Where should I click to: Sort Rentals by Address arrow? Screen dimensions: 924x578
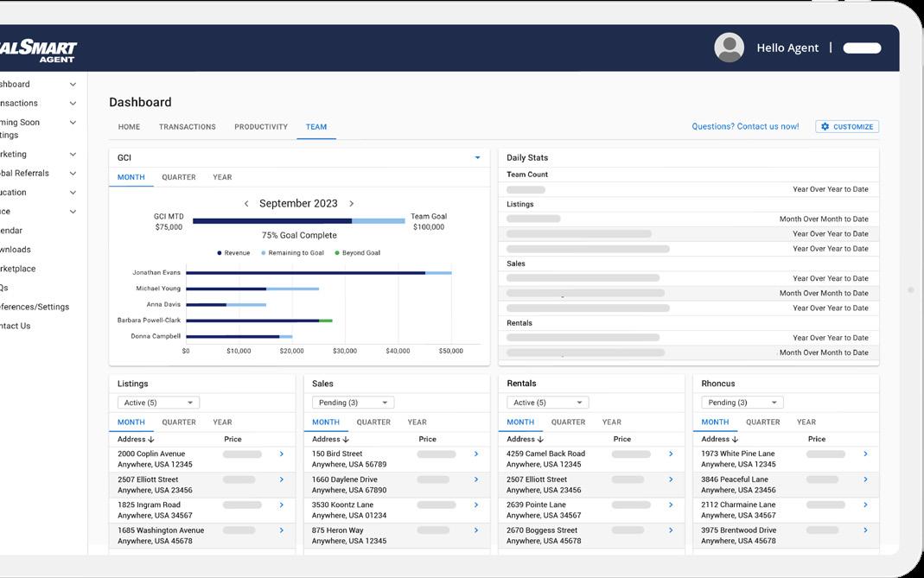(x=540, y=440)
